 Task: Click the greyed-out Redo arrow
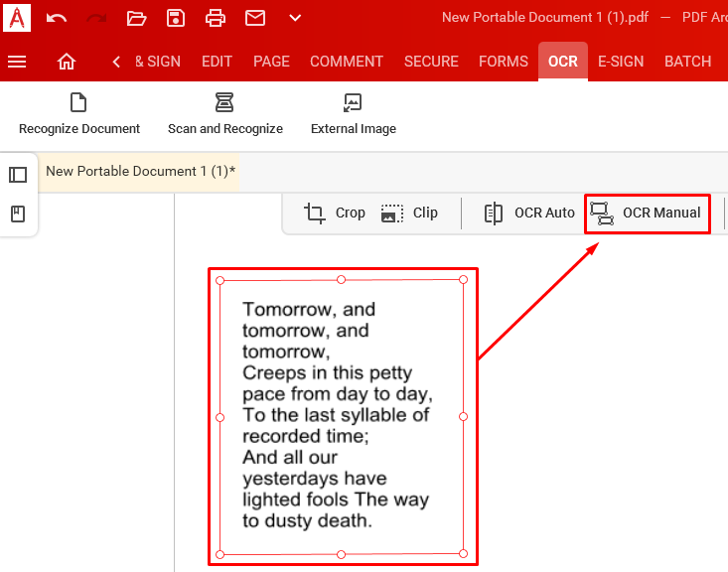(96, 19)
